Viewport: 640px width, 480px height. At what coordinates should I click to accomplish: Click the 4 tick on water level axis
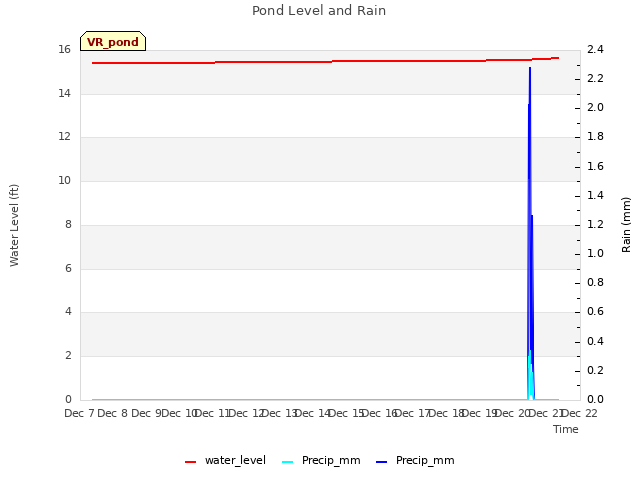pyautogui.click(x=68, y=312)
